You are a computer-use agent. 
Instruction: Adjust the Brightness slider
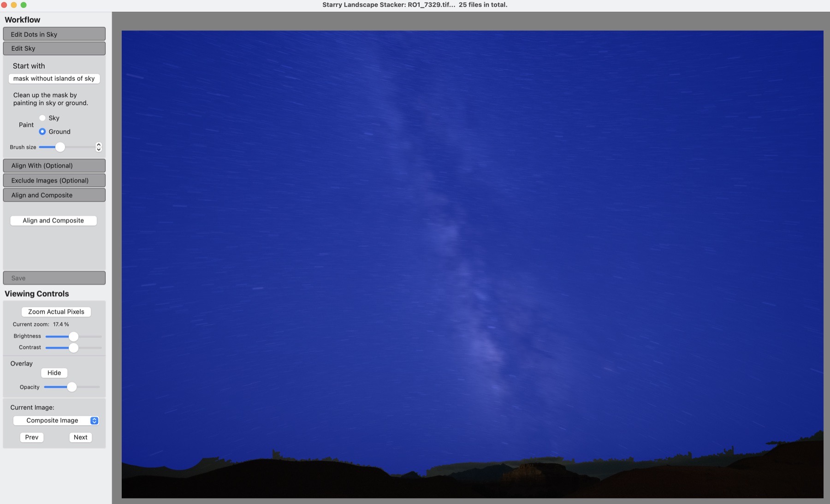[x=73, y=336]
